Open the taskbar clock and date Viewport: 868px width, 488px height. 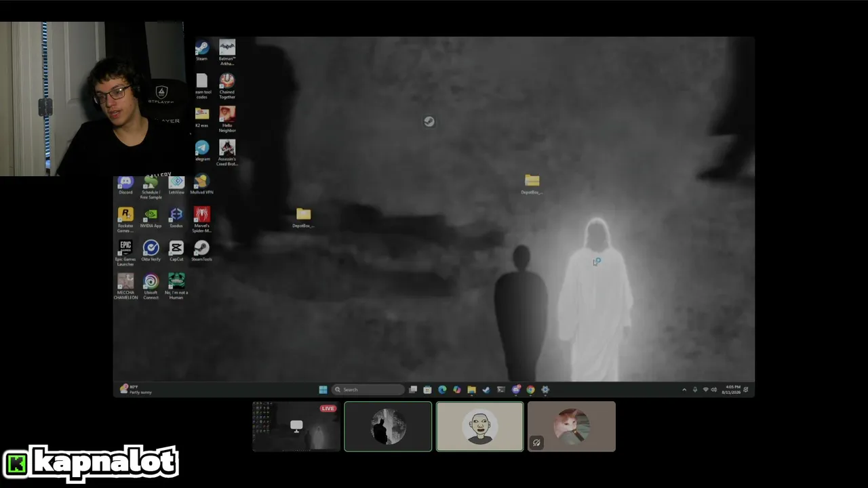point(731,390)
